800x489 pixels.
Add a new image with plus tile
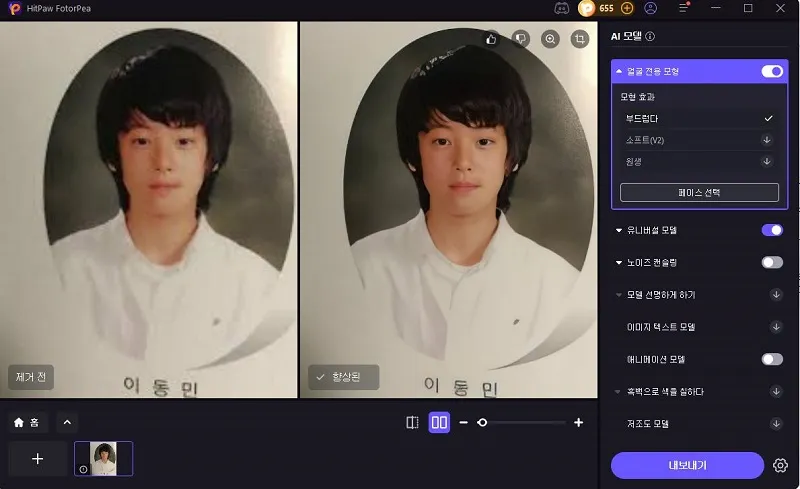point(37,458)
